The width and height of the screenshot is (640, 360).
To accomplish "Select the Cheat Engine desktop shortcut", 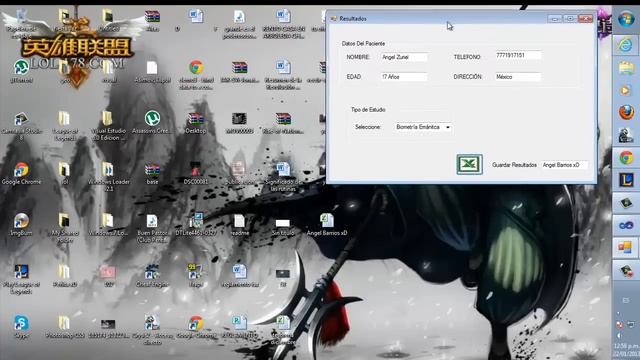I will 152,276.
